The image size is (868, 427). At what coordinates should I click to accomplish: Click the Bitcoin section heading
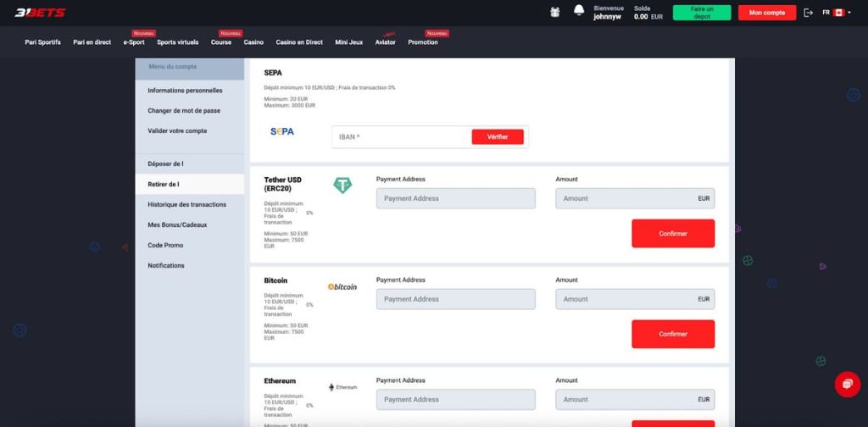(275, 280)
